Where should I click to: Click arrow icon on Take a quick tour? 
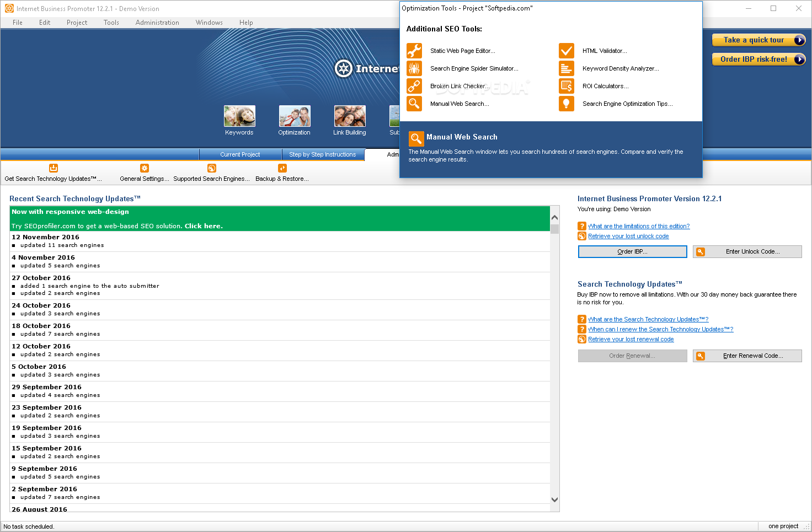[799, 40]
